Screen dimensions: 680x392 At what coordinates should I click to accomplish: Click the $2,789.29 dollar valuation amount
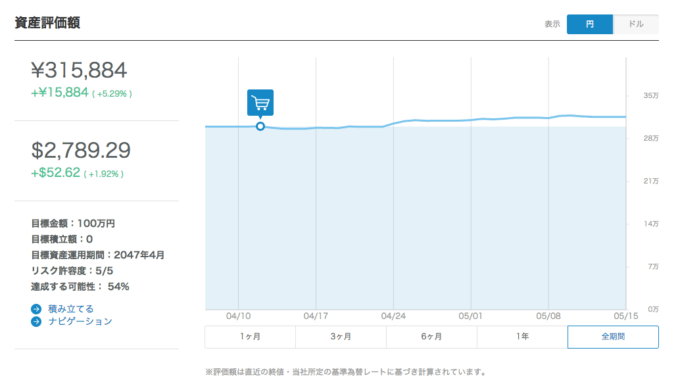[x=81, y=150]
